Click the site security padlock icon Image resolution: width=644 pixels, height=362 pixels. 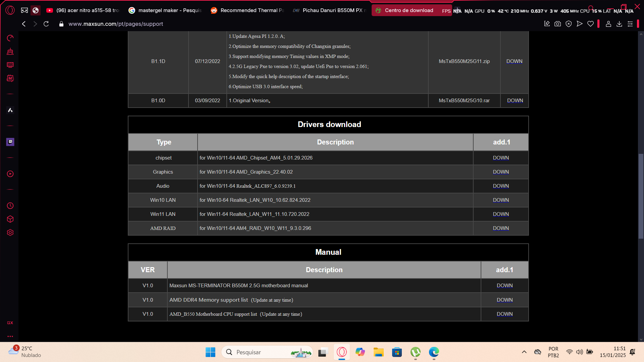click(x=61, y=24)
